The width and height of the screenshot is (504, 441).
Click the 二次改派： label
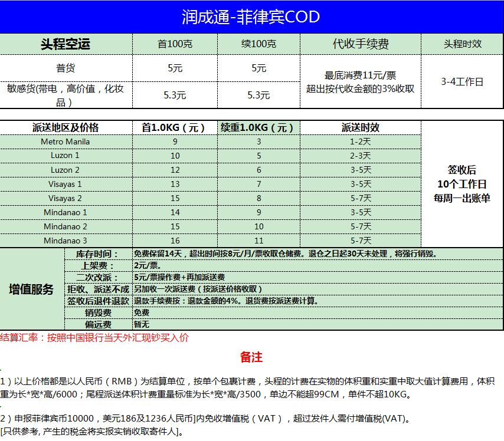(99, 278)
